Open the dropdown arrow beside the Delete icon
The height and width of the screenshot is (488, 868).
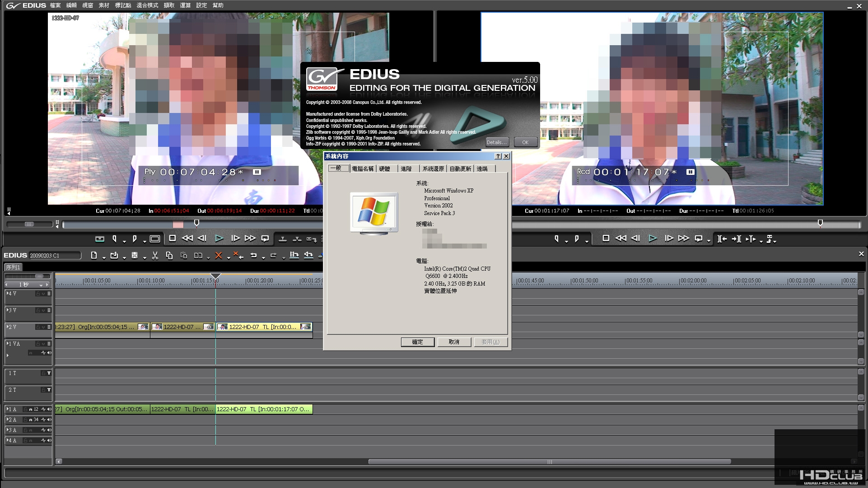click(229, 257)
